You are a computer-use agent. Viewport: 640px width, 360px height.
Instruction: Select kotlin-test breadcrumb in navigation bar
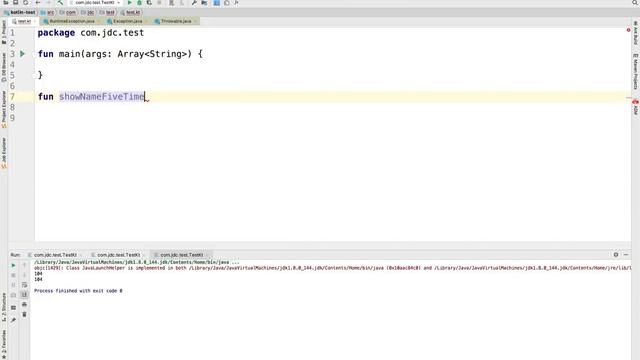[20, 12]
